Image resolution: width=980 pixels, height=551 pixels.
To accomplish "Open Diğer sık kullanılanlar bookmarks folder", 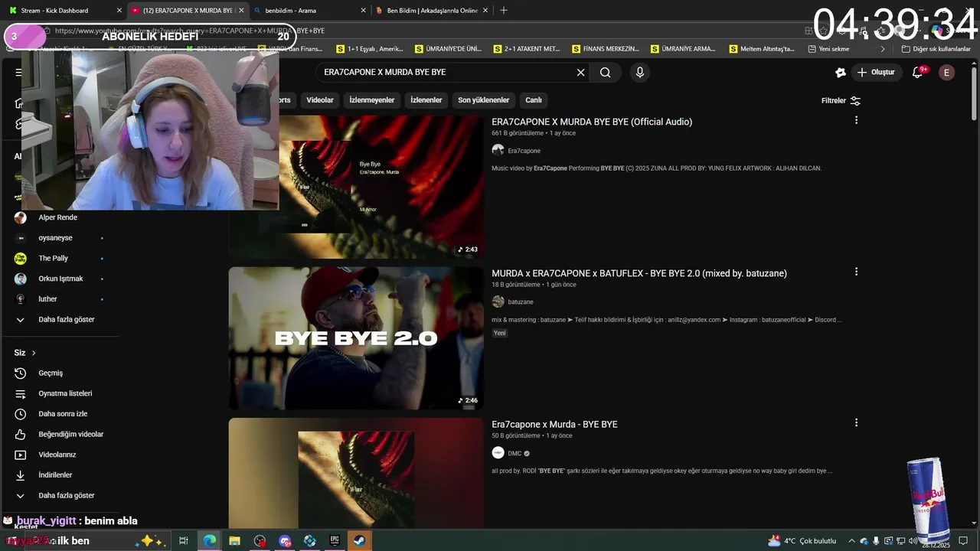I will click(x=936, y=49).
